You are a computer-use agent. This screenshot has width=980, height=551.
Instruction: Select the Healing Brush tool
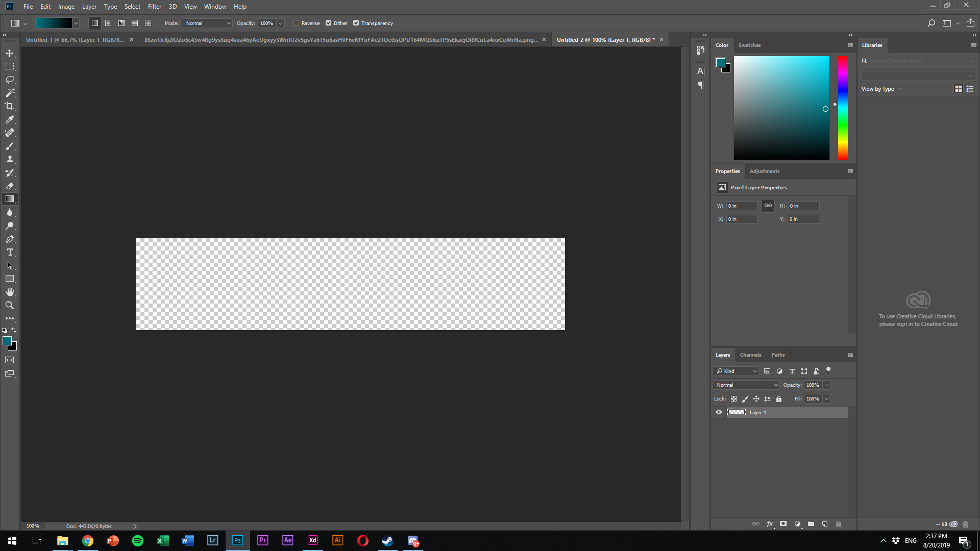pyautogui.click(x=10, y=133)
